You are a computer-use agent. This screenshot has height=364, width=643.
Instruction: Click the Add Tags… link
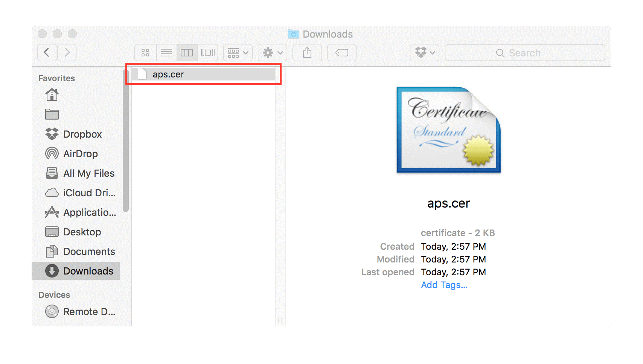444,285
